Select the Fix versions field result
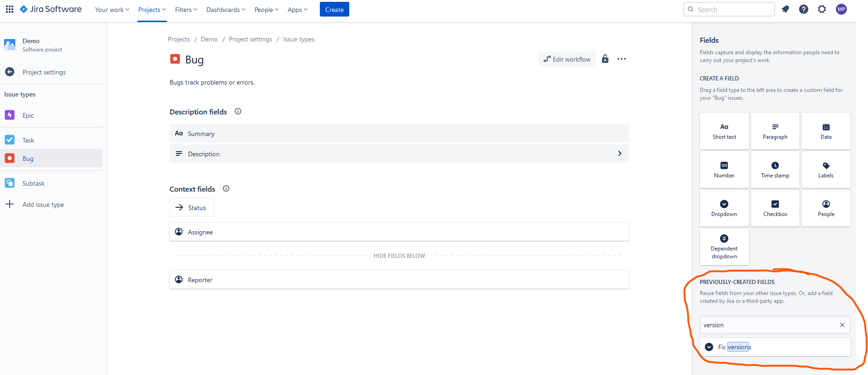 [775, 347]
